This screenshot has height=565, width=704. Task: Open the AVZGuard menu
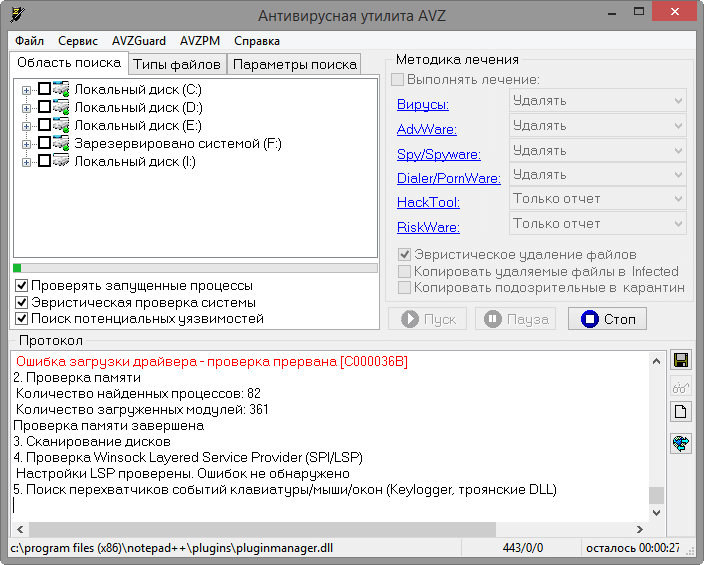(x=139, y=41)
